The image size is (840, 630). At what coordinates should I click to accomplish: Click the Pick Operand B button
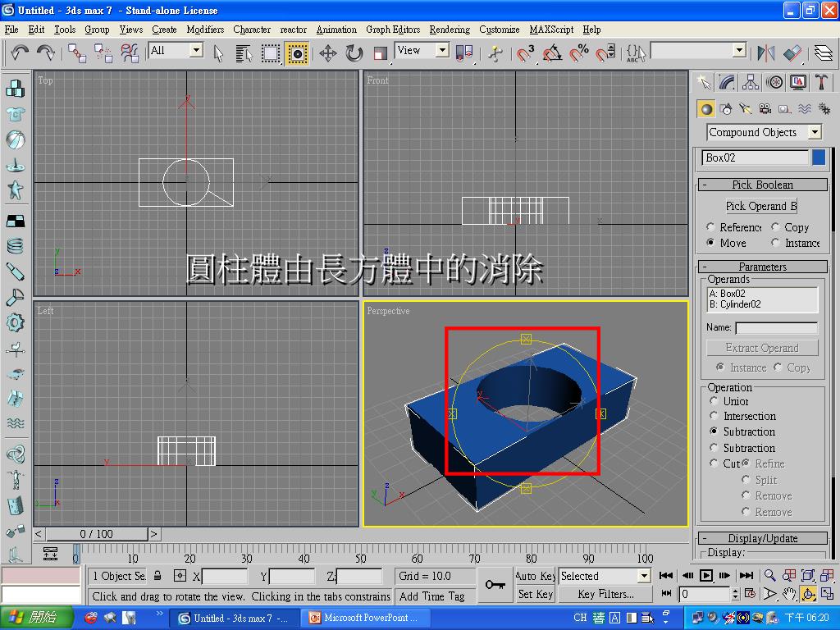760,206
